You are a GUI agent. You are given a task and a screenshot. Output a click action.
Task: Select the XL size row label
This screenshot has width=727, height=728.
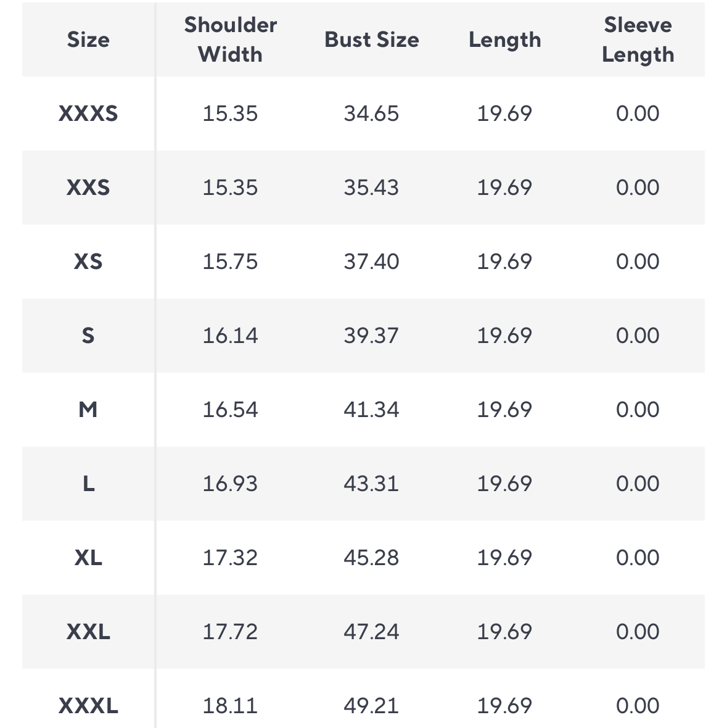point(88,558)
